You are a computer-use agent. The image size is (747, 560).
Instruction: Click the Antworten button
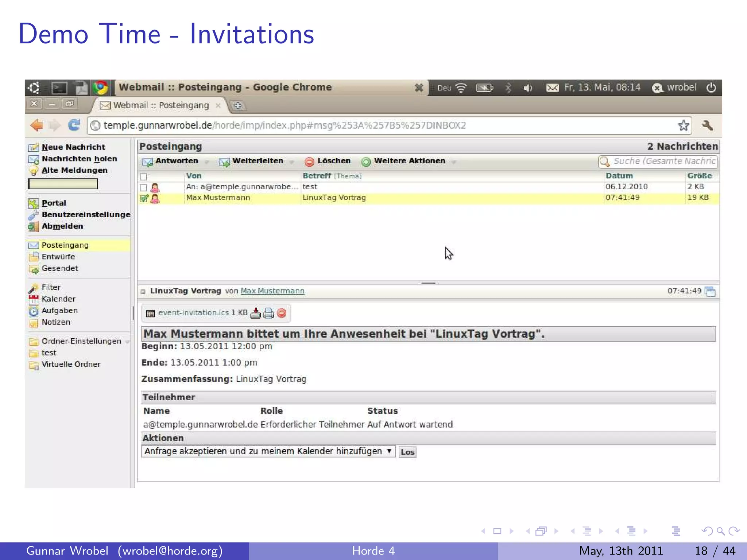(x=170, y=161)
